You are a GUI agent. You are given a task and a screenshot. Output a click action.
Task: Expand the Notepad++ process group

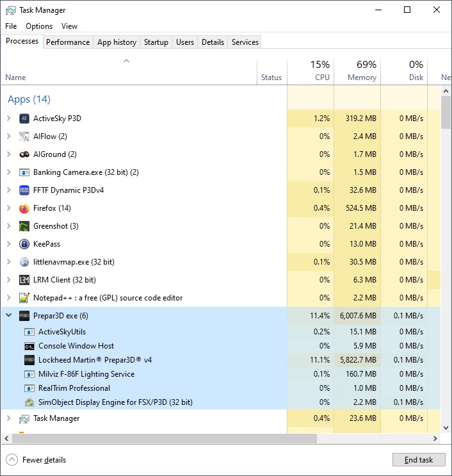click(9, 298)
